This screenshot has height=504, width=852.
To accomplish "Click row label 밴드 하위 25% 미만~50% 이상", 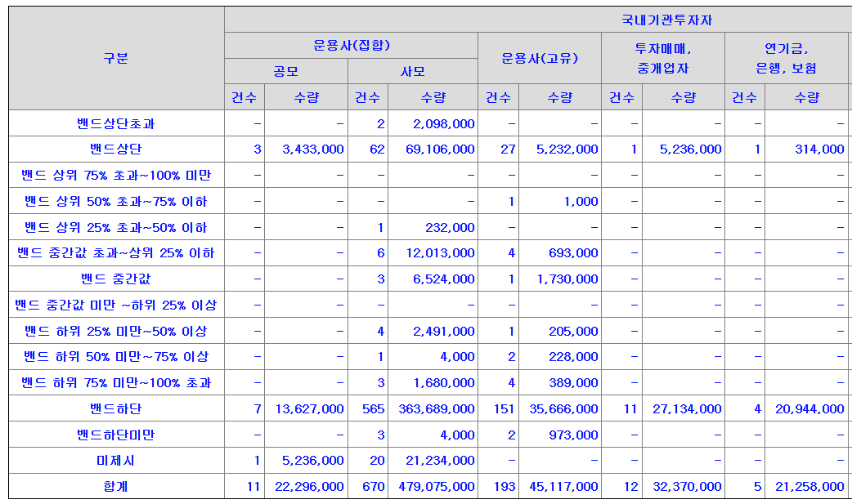I will click(116, 331).
